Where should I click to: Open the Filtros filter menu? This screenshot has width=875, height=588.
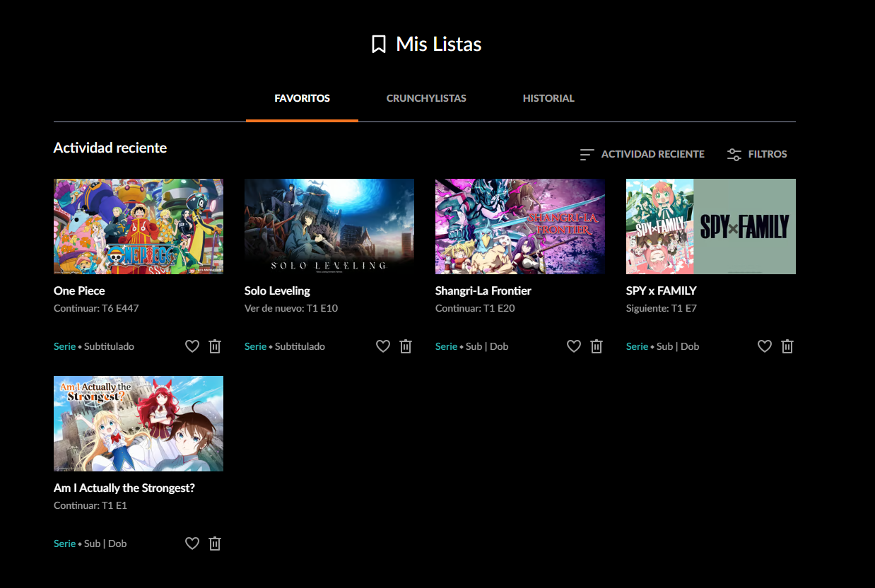click(757, 154)
